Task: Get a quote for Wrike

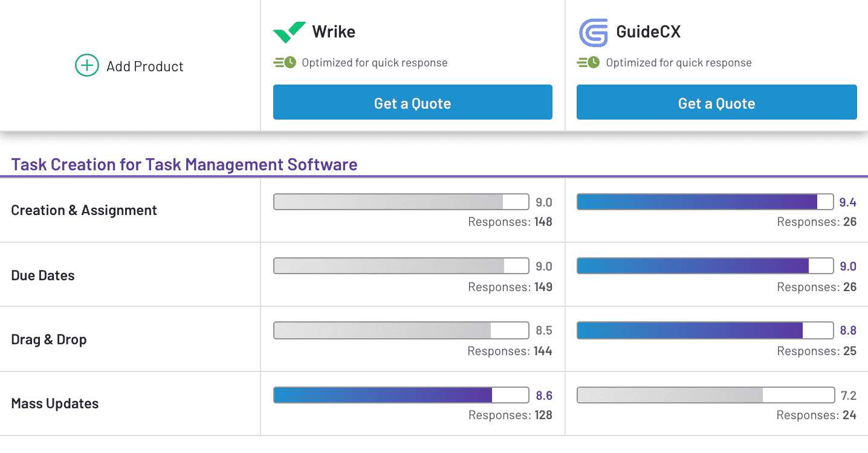Action: point(413,102)
